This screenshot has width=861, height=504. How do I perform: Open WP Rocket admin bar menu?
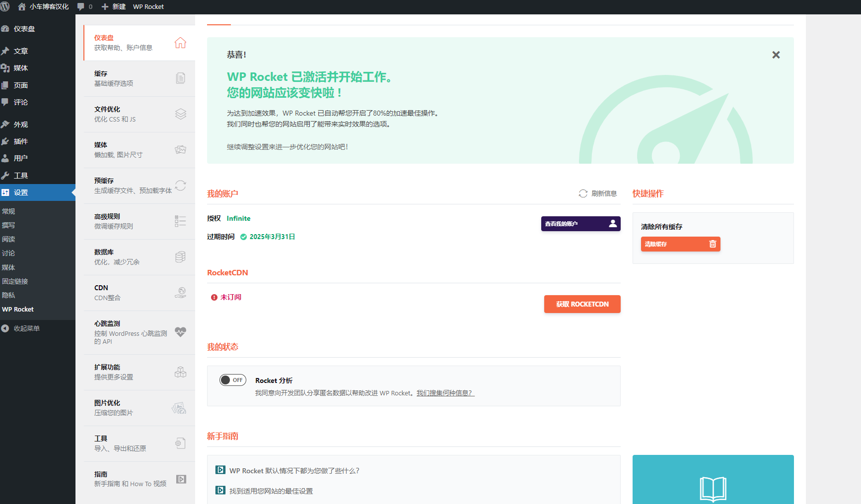click(148, 6)
